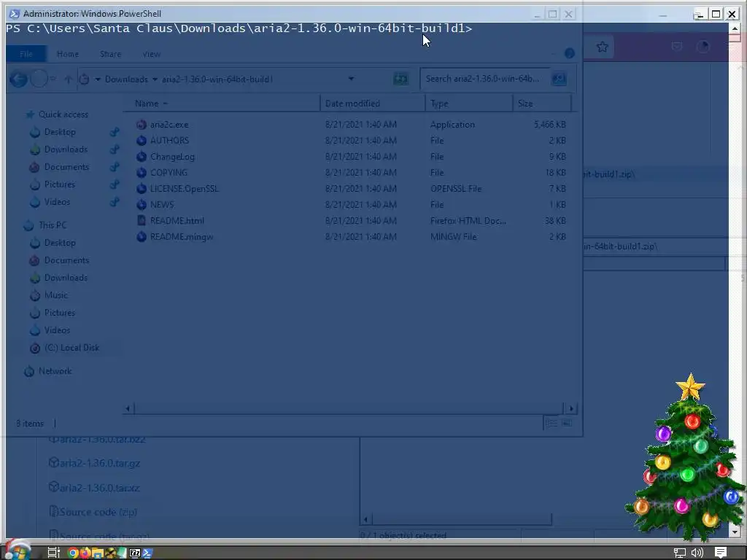Click the search magnifier icon in Explorer
Screen dimensions: 747x560
558,79
